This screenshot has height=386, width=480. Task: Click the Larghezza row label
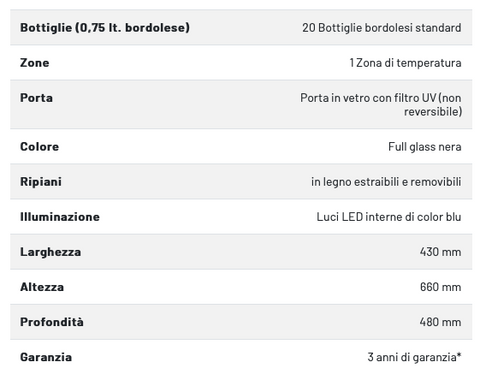pos(50,252)
